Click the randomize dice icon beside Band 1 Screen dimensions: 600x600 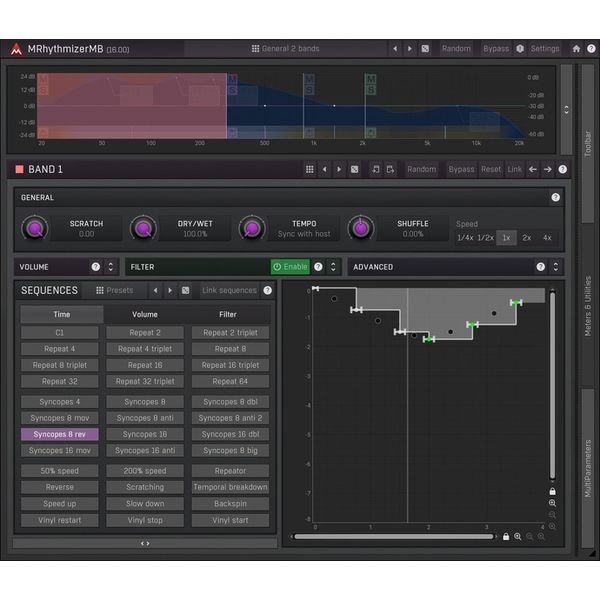[x=354, y=170]
